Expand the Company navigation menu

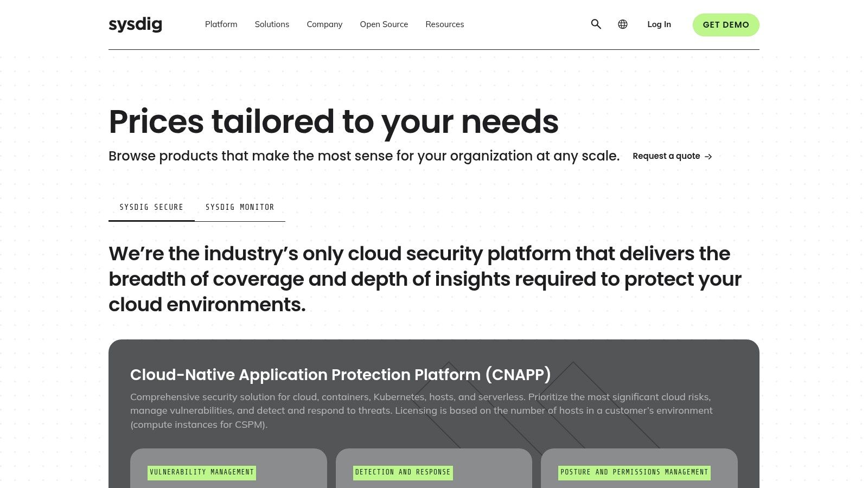tap(324, 24)
